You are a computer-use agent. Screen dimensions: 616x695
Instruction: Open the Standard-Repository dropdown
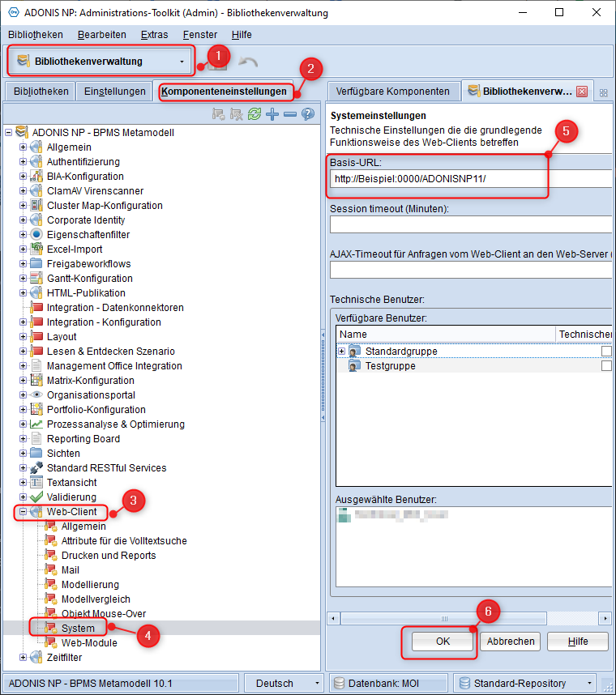(x=589, y=683)
